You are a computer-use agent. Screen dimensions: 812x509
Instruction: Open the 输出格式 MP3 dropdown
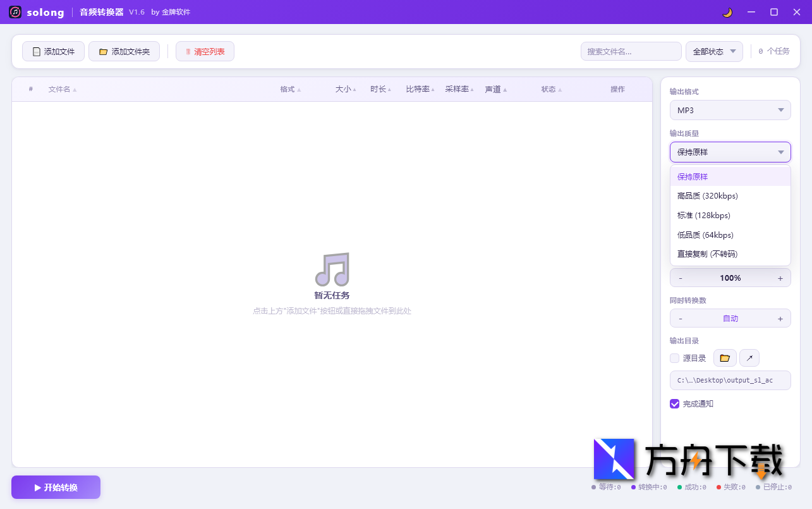pos(730,109)
